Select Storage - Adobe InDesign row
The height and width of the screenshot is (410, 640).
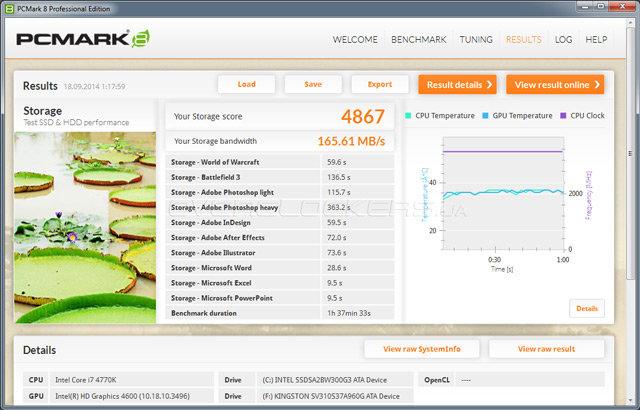point(280,222)
